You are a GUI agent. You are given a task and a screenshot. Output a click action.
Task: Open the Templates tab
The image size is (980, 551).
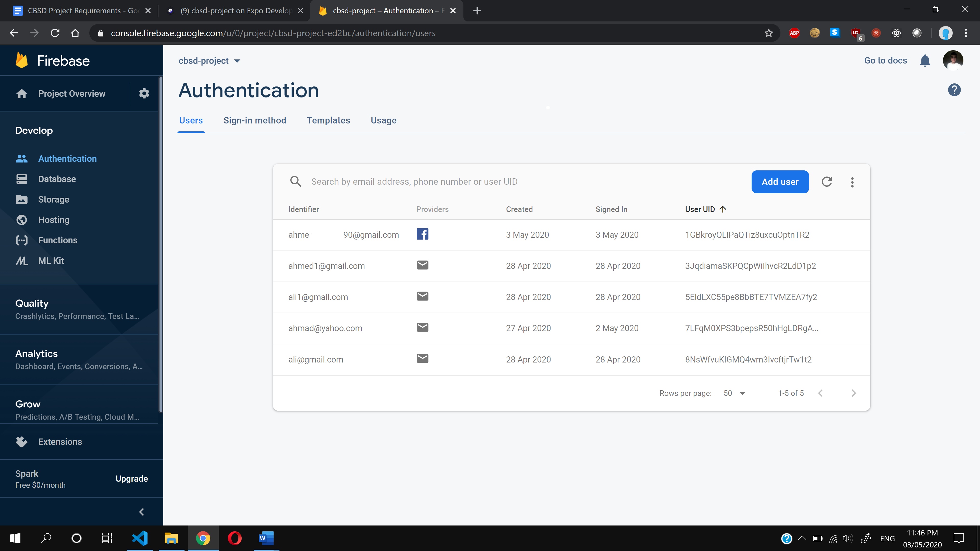point(328,120)
